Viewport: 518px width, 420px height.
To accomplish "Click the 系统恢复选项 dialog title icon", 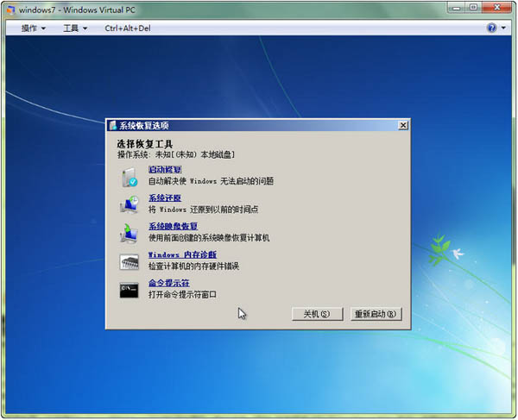I will pos(113,125).
